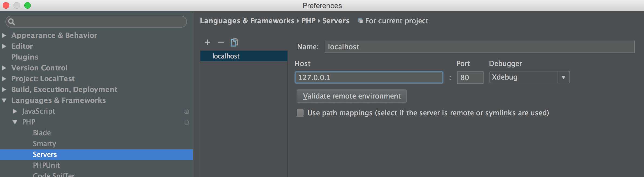Click the add server plus icon
644x177 pixels.
click(x=207, y=42)
